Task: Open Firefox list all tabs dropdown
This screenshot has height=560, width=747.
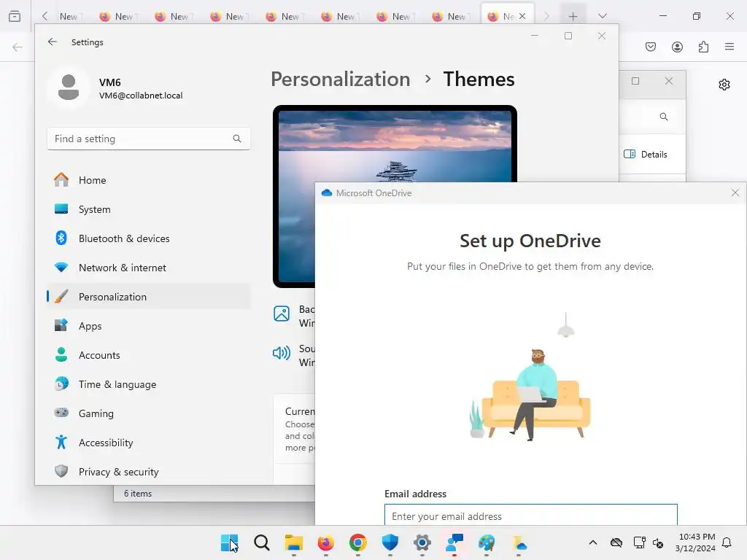Action: [602, 16]
